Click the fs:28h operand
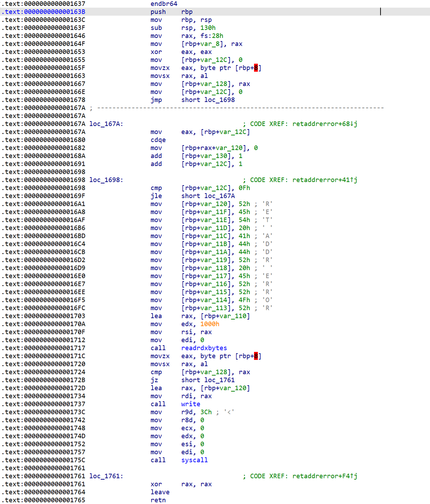This screenshot has height=504, width=430. pyautogui.click(x=212, y=36)
